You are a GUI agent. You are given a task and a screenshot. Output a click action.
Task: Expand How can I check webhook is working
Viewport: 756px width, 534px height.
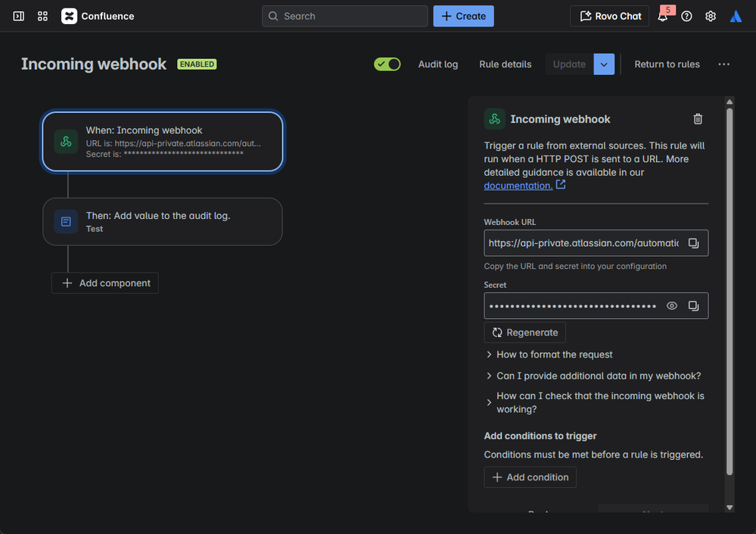point(596,402)
